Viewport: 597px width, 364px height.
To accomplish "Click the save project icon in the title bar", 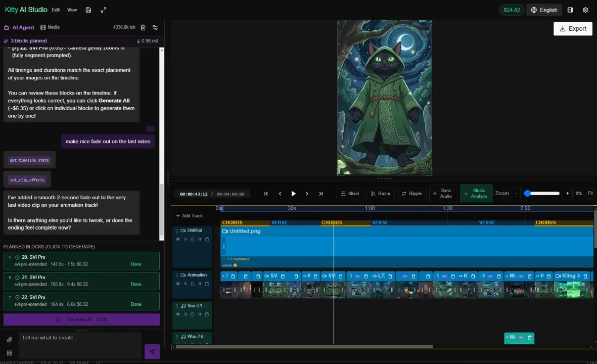I will coord(88,10).
